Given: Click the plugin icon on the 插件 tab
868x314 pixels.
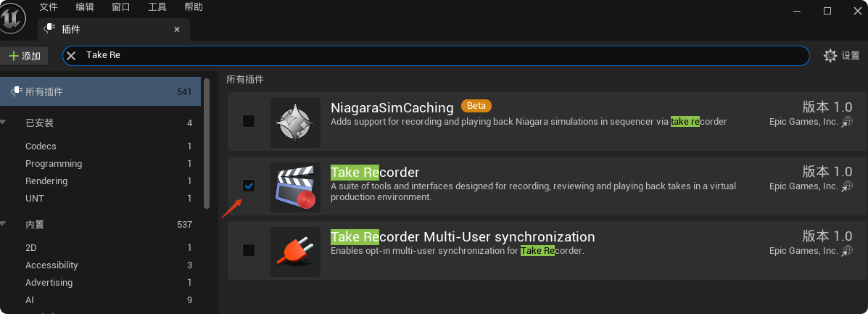Looking at the screenshot, I should pos(50,29).
